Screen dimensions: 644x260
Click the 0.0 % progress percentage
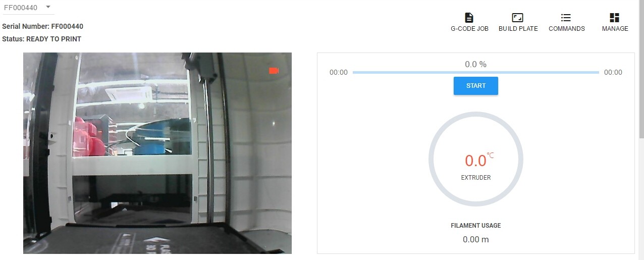point(475,64)
